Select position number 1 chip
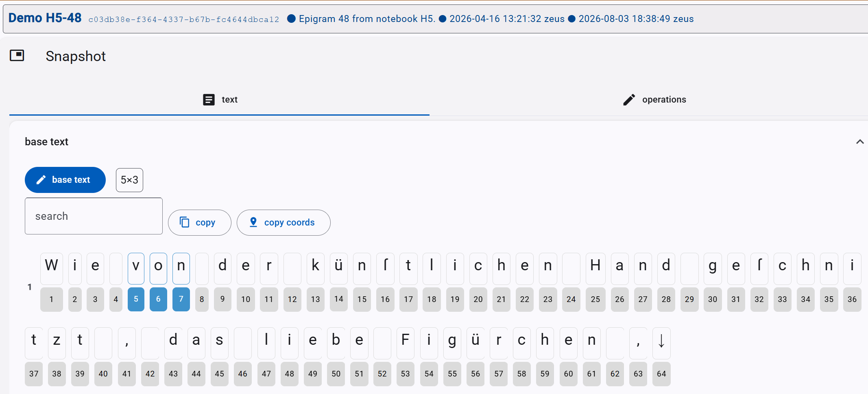868x394 pixels. point(52,299)
